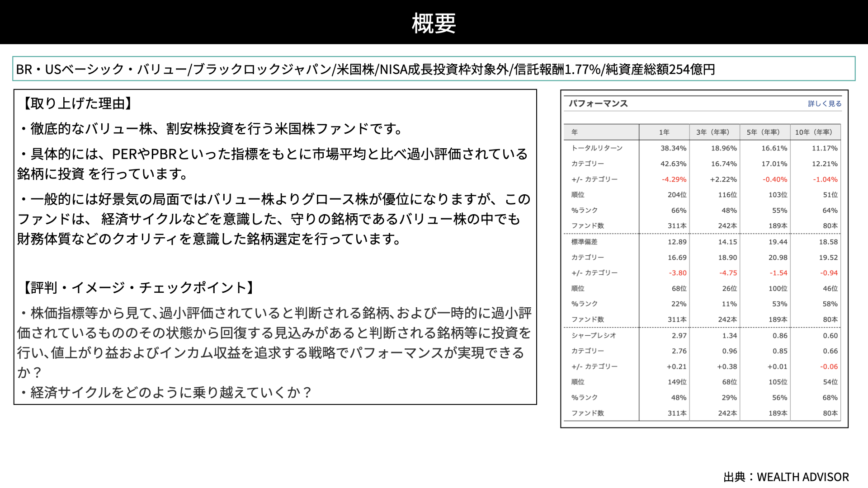The image size is (868, 488).
Task: Click the 16.61% five-year total return value
Action: point(774,148)
